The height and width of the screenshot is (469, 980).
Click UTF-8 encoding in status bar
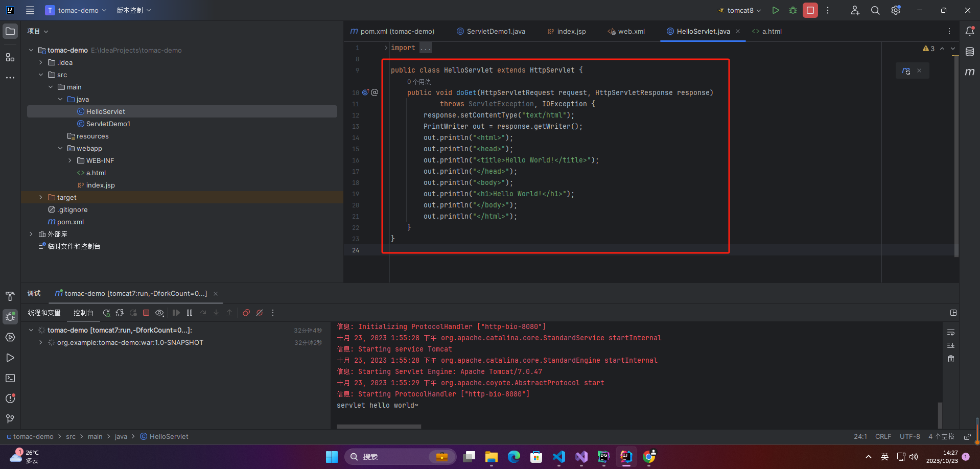(x=909, y=437)
